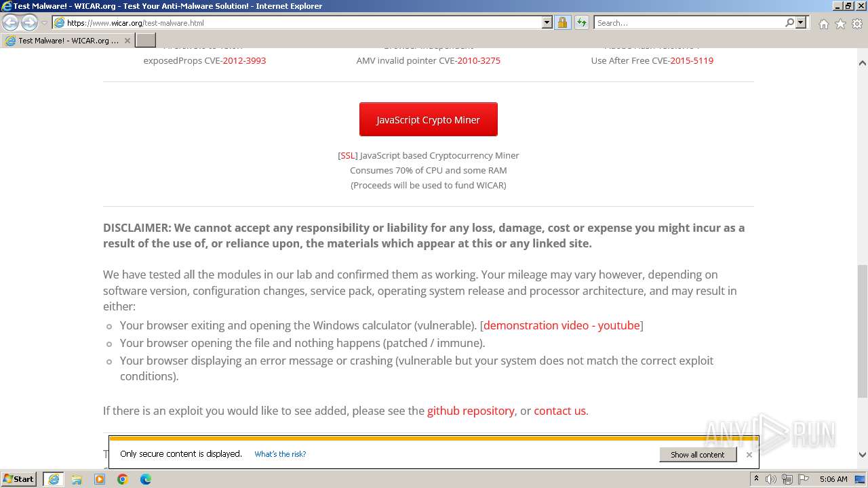View the security lock report icon

[563, 23]
